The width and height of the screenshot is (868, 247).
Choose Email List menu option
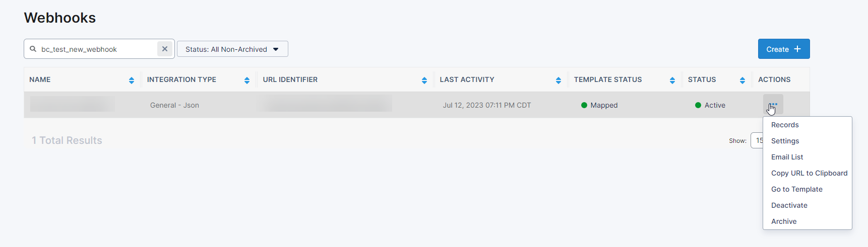pos(787,157)
